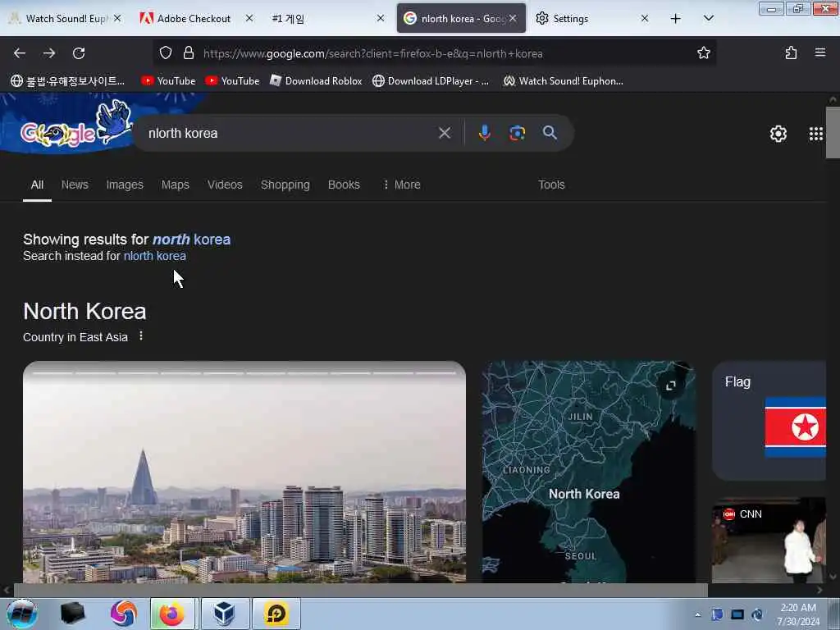Launch Firefox from the taskbar
This screenshot has width=840, height=630.
(x=174, y=614)
